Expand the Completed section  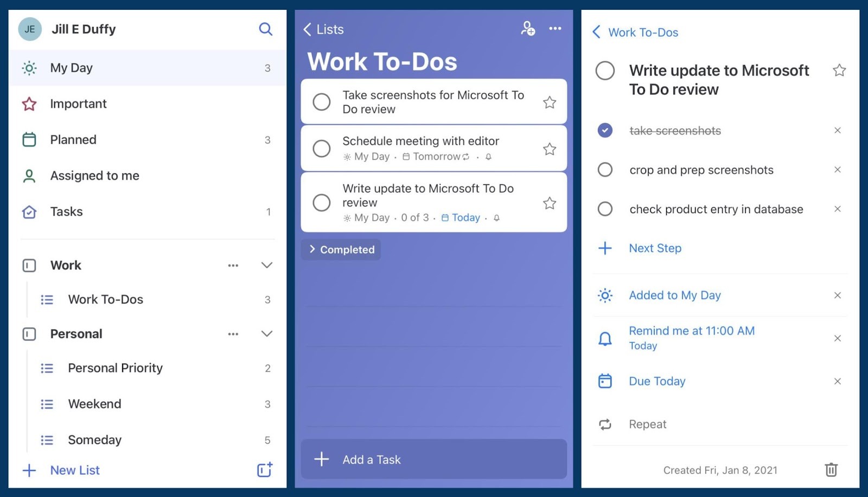point(341,249)
